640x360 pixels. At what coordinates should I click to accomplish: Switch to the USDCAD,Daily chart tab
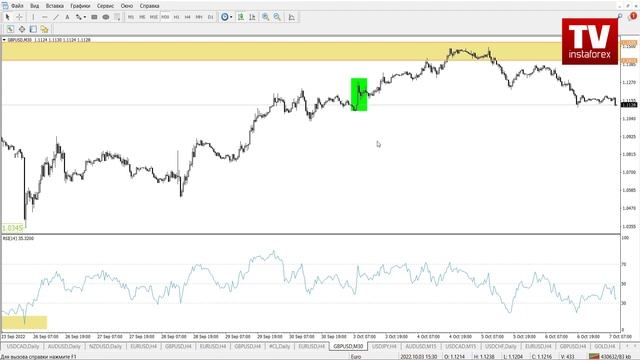coord(22,346)
